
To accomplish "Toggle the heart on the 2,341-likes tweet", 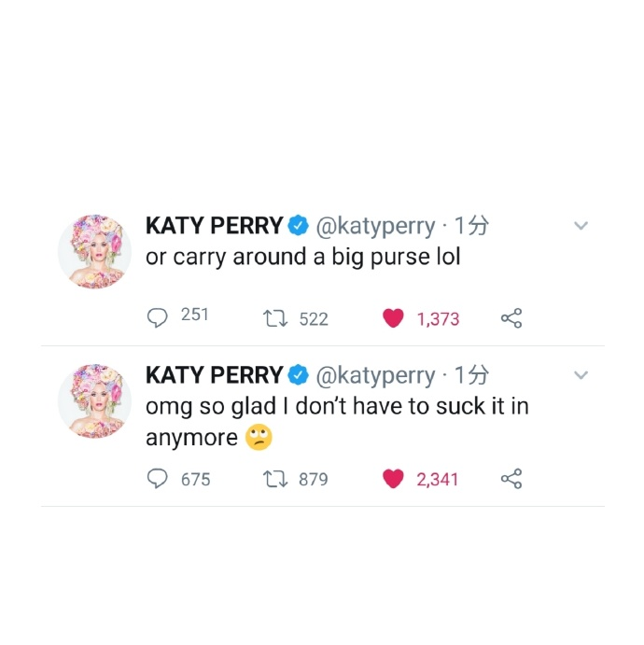I will (x=393, y=479).
